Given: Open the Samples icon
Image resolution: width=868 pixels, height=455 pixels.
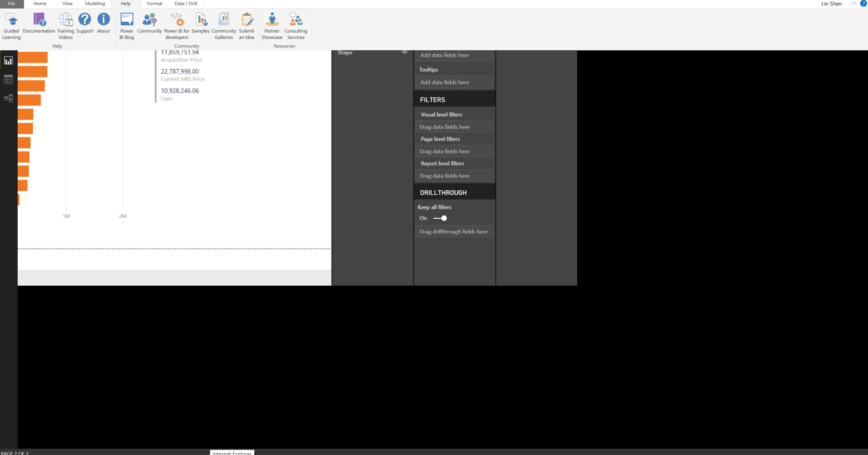Looking at the screenshot, I should point(201,23).
